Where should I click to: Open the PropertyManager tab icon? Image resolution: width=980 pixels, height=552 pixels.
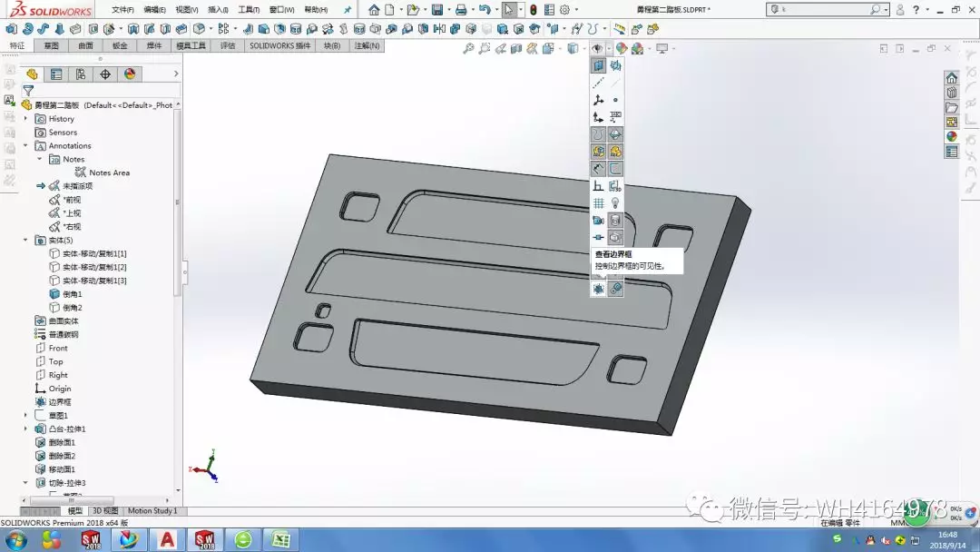click(56, 74)
